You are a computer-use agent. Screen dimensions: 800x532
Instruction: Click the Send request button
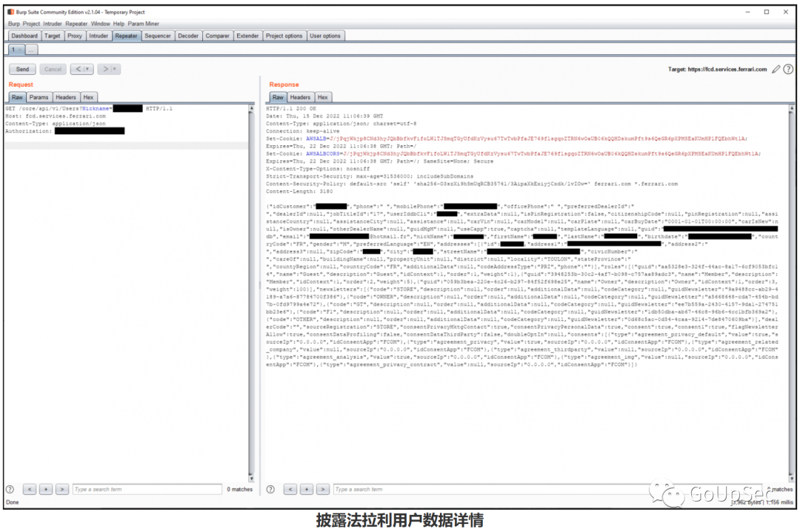22,69
